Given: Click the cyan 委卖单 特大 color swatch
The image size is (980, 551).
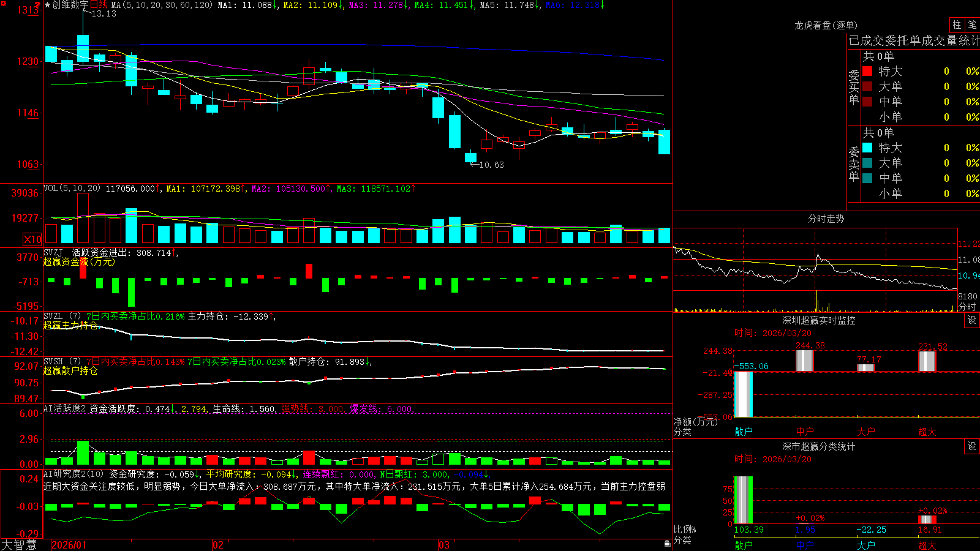Looking at the screenshot, I should point(867,148).
